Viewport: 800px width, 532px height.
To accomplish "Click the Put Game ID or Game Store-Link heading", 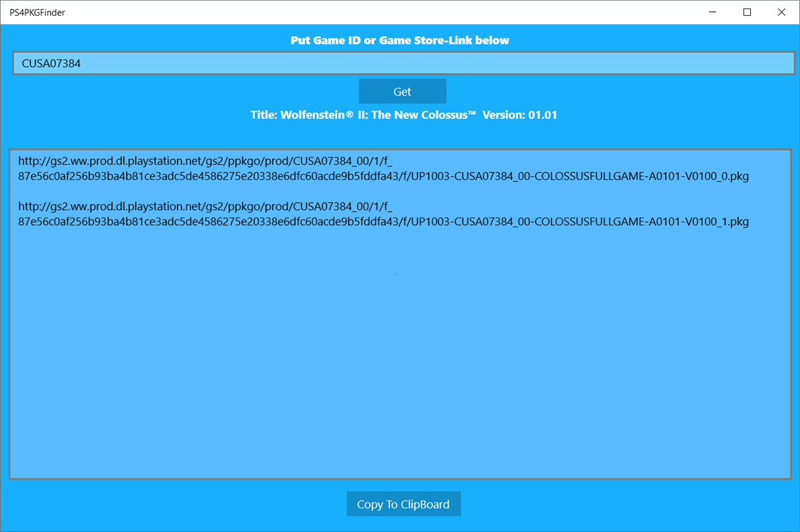I will coord(400,40).
